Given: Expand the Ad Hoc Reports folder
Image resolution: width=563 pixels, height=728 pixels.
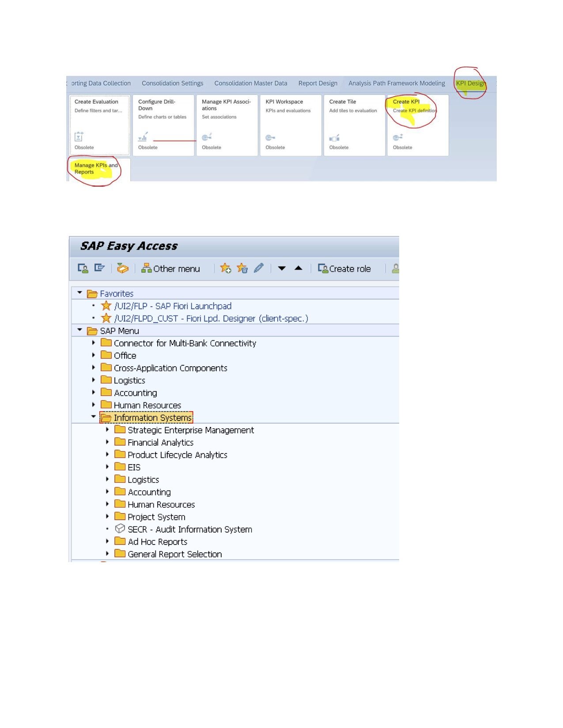Looking at the screenshot, I should click(x=107, y=541).
